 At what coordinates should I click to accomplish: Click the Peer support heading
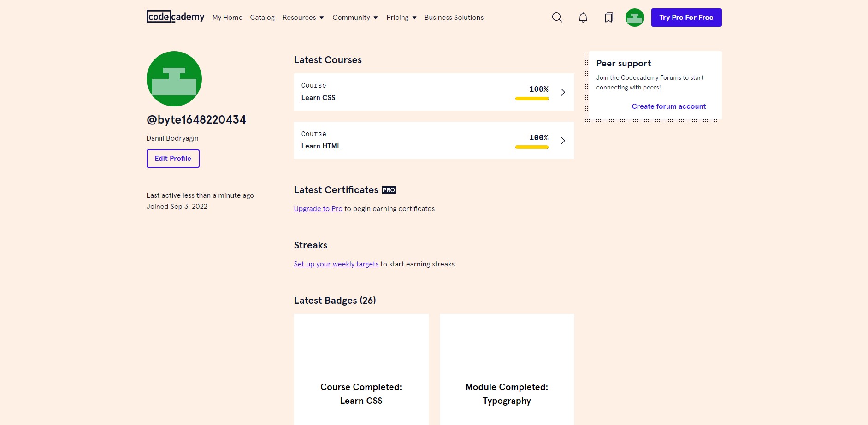[623, 64]
